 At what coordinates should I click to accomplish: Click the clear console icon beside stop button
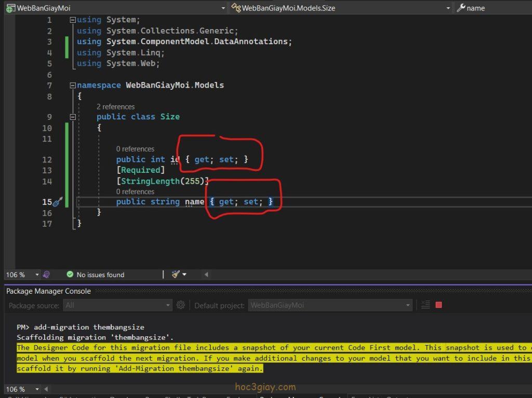(425, 305)
